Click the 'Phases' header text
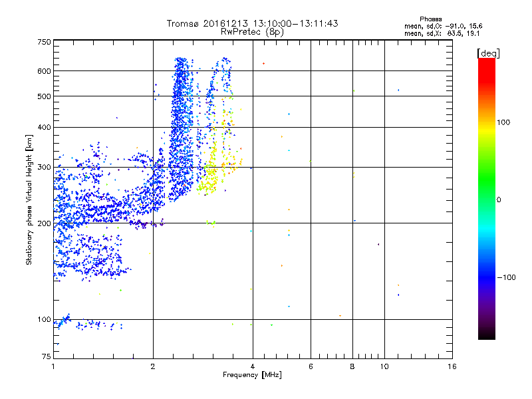Viewport: 532px width, 399px height. 430,19
